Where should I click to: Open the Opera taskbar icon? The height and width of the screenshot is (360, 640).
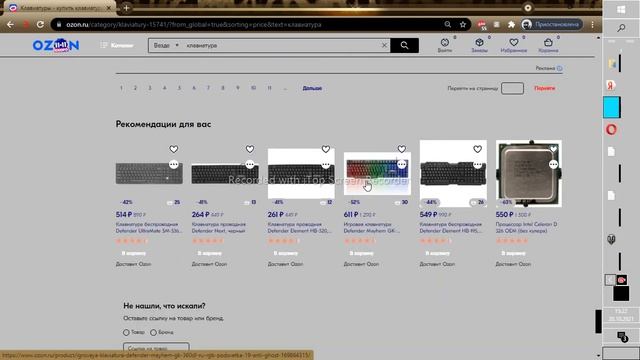[x=611, y=130]
